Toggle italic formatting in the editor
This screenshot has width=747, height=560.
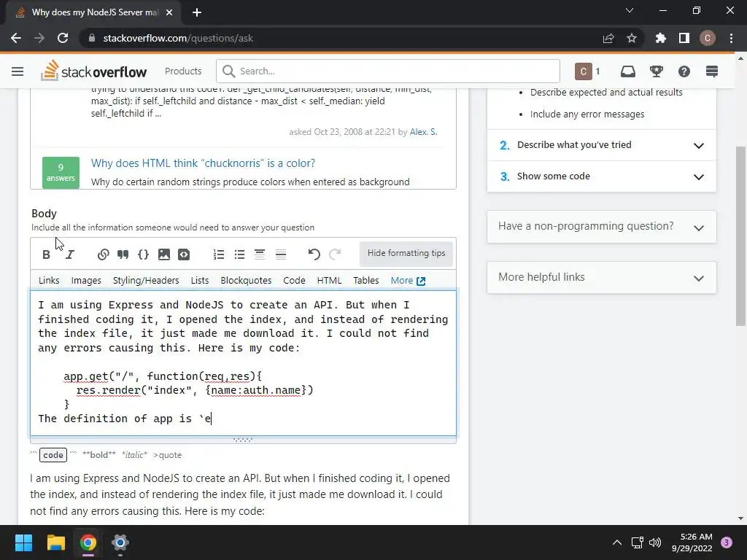70,254
